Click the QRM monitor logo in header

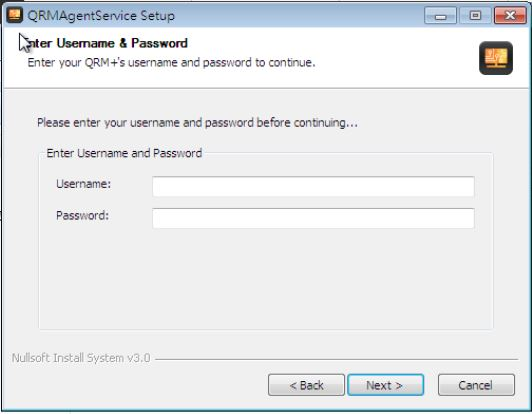coord(496,58)
